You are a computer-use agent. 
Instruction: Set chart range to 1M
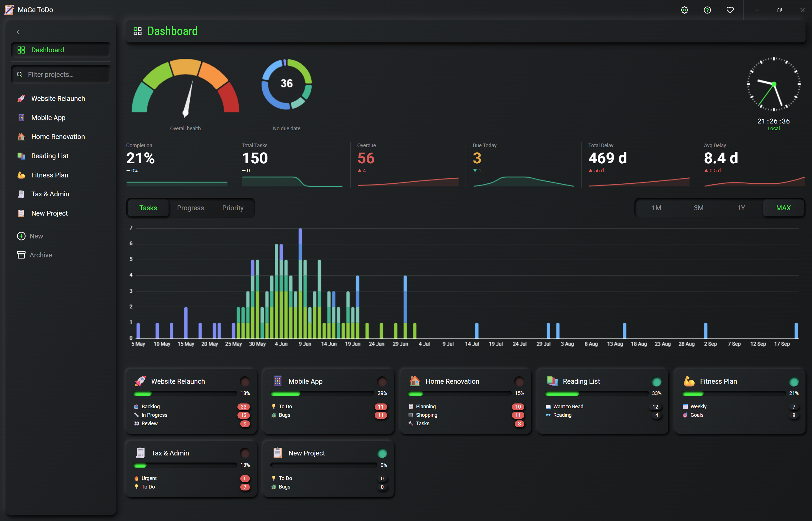click(x=656, y=208)
